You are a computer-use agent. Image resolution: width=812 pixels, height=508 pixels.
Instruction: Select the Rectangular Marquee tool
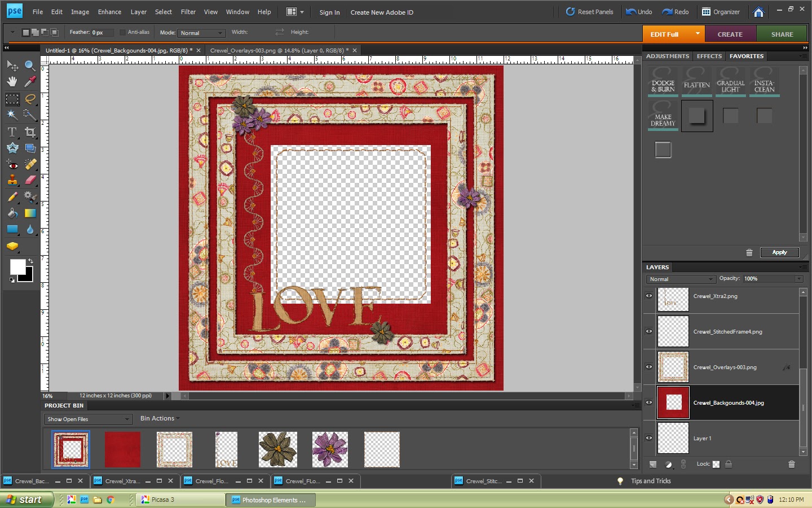[12, 99]
